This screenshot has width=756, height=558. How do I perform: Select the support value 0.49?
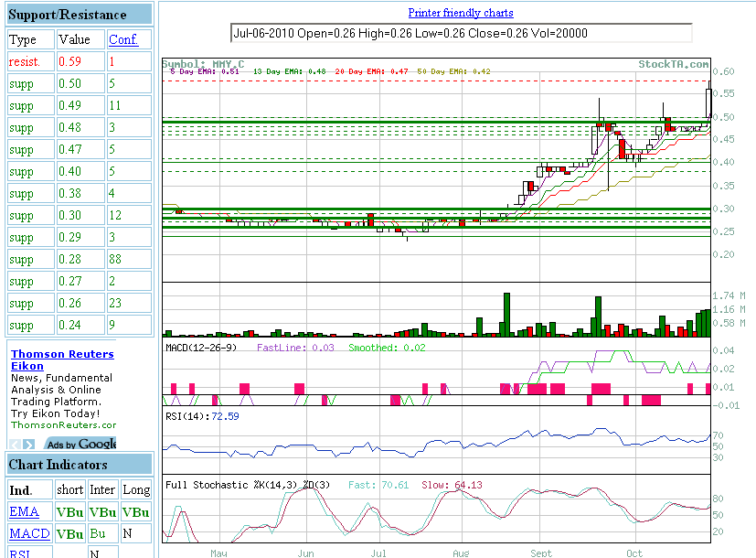click(80, 105)
